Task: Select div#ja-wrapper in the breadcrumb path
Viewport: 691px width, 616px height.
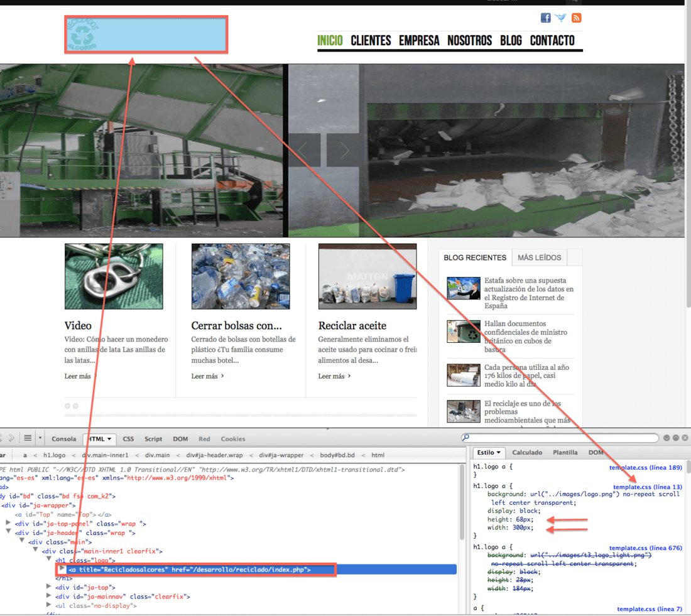Action: [281, 455]
